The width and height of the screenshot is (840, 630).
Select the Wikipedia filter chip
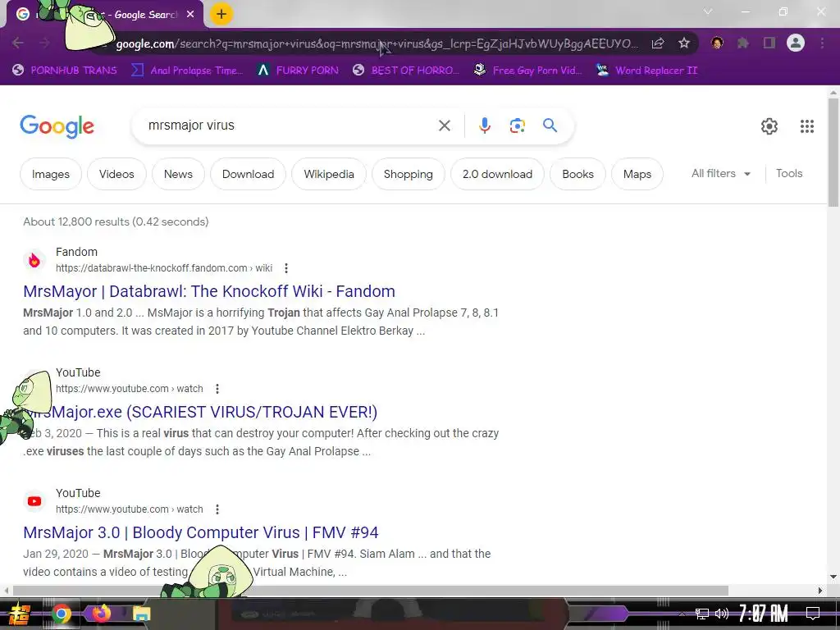click(x=329, y=174)
